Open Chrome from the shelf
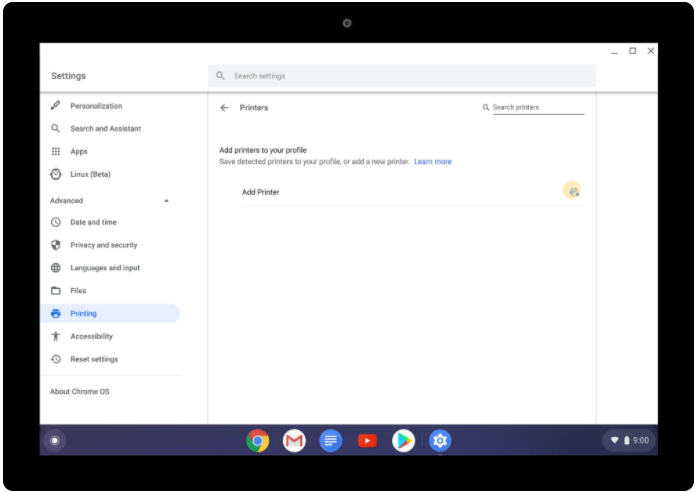 [257, 440]
